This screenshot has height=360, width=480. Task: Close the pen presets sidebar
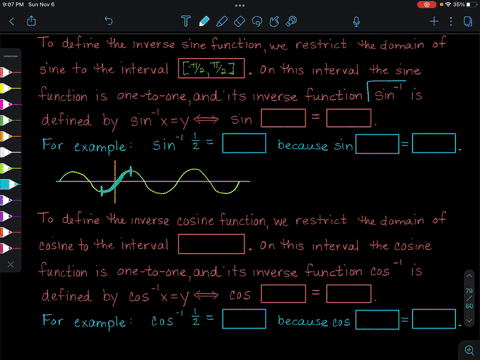point(11,264)
